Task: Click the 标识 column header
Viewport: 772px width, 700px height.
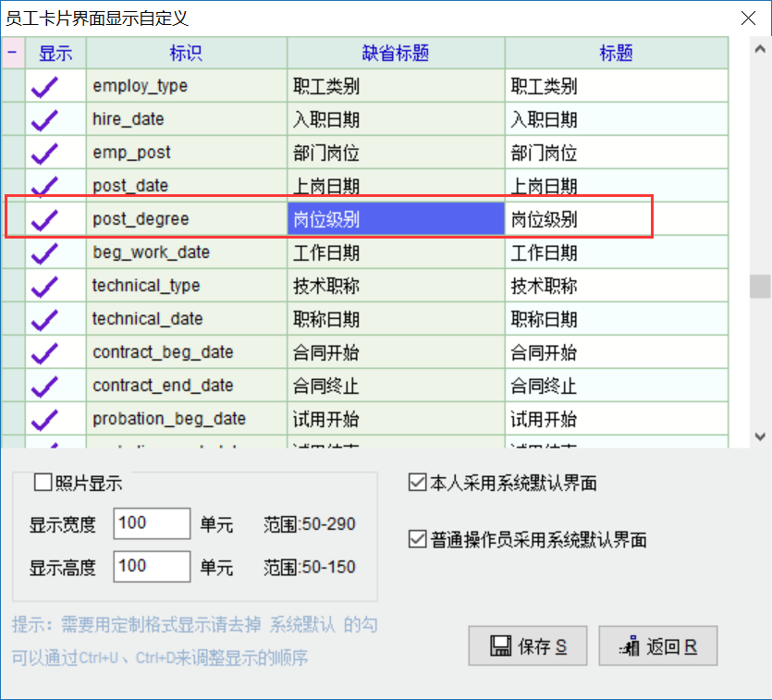Action: coord(186,54)
